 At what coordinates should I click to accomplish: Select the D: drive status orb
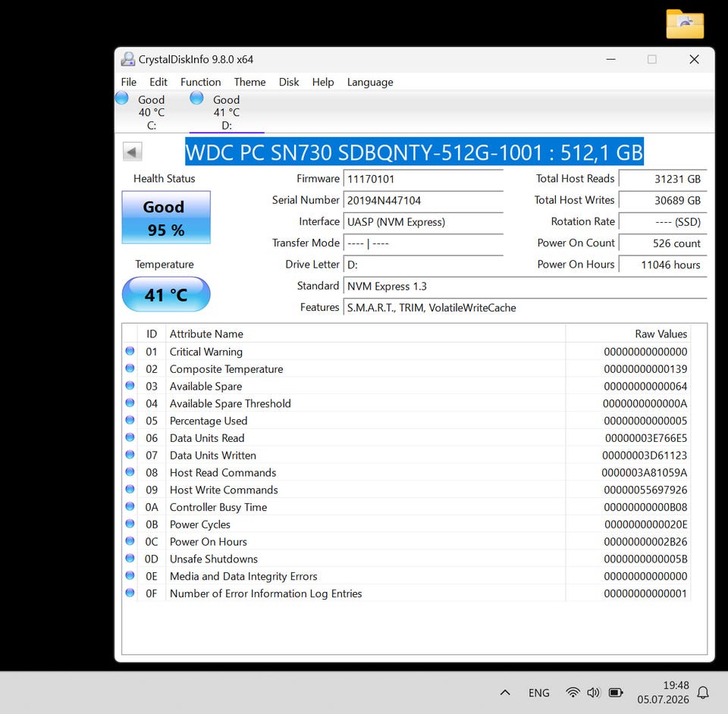pyautogui.click(x=197, y=98)
